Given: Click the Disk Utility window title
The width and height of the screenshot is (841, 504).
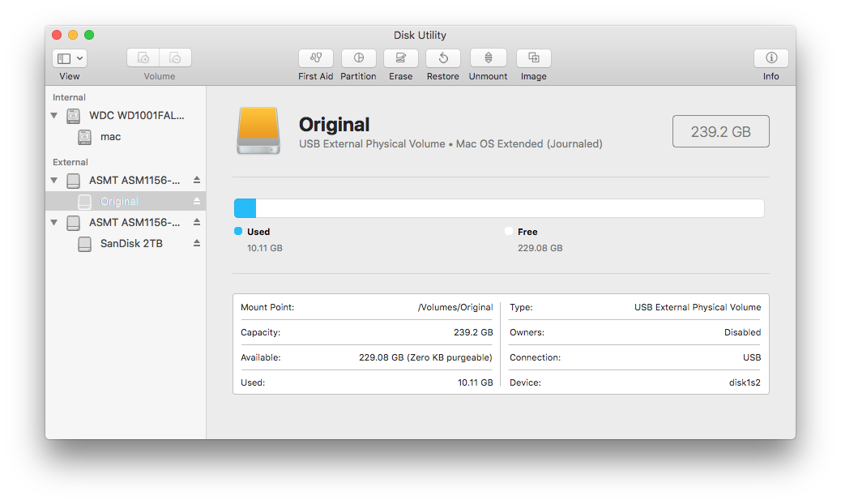Looking at the screenshot, I should click(420, 36).
